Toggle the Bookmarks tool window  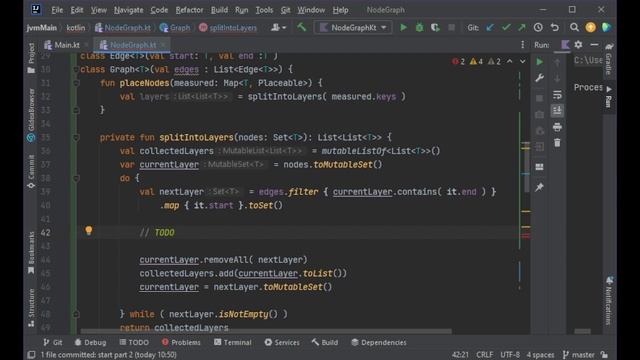click(x=31, y=253)
